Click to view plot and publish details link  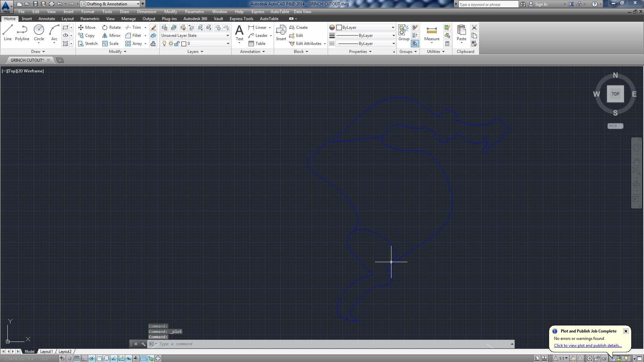coord(588,346)
